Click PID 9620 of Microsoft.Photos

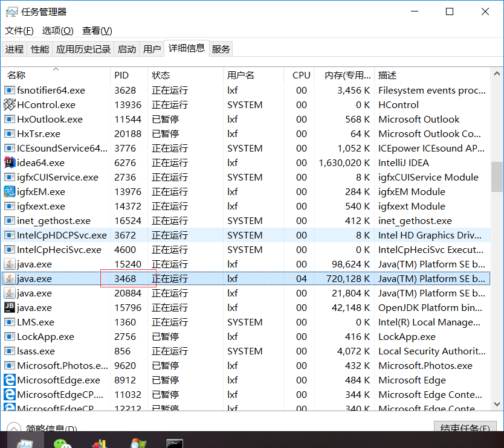coord(125,365)
